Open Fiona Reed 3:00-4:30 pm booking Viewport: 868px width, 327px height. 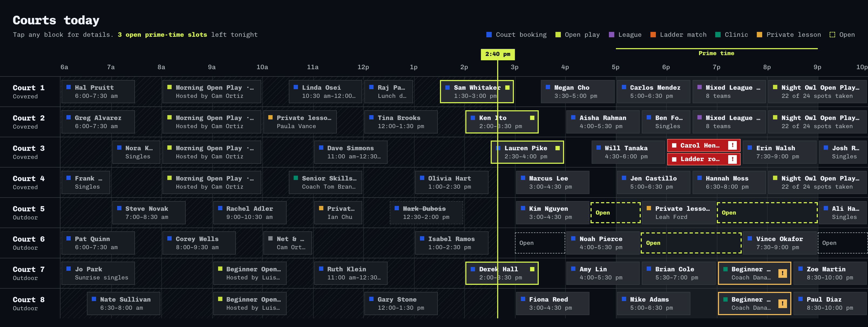pyautogui.click(x=552, y=304)
